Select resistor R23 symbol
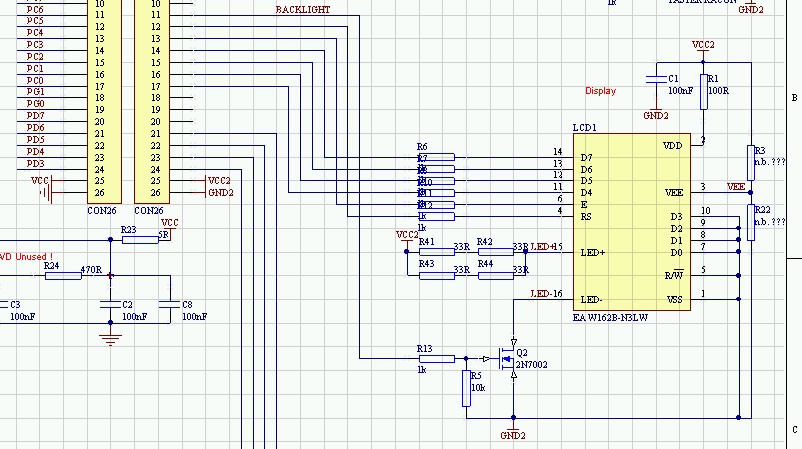This screenshot has height=449, width=802. [x=140, y=240]
